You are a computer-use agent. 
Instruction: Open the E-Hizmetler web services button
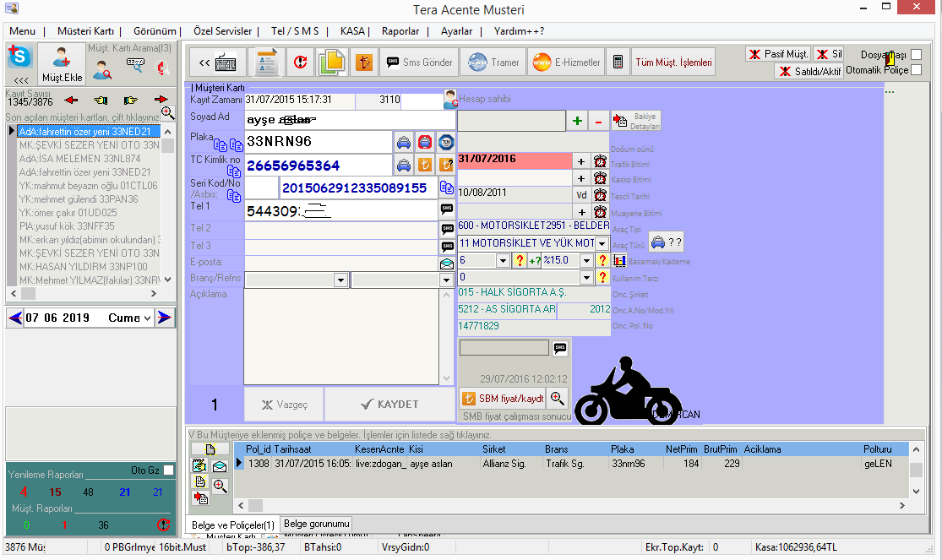point(566,63)
